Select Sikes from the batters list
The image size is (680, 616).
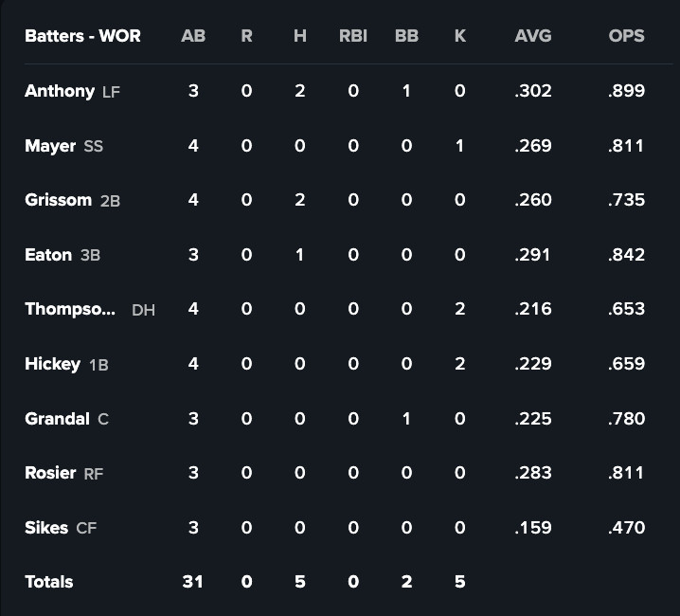coord(46,528)
